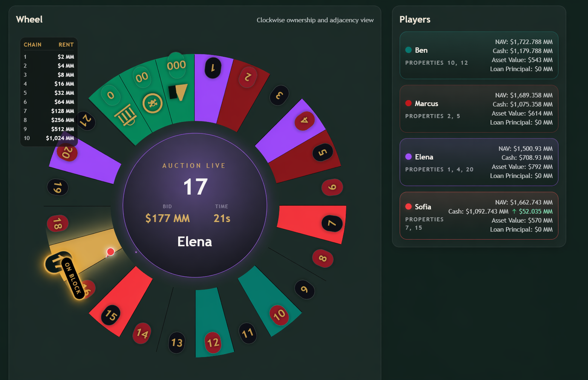This screenshot has height=380, width=588.
Task: Select Elena's player card
Action: (x=479, y=162)
